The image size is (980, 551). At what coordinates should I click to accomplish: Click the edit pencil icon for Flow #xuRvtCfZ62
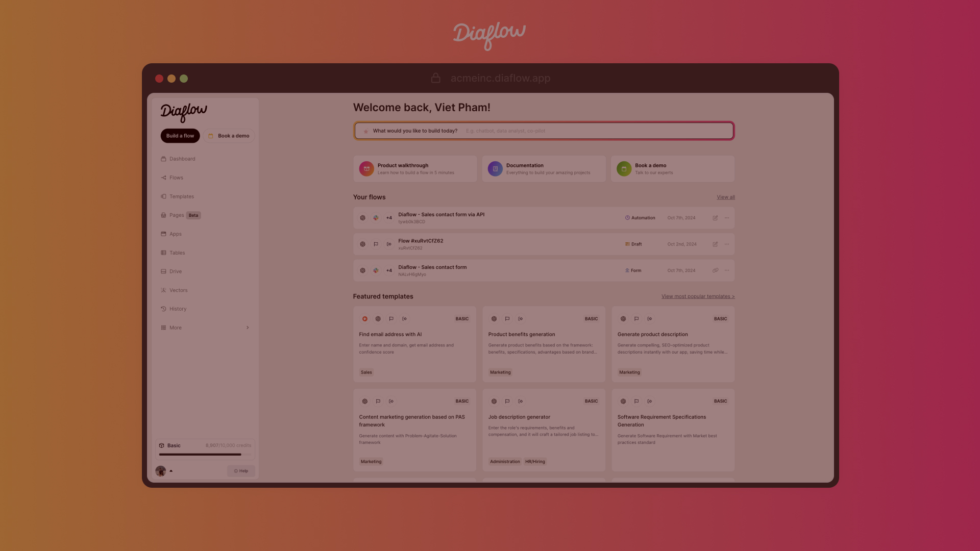coord(715,244)
